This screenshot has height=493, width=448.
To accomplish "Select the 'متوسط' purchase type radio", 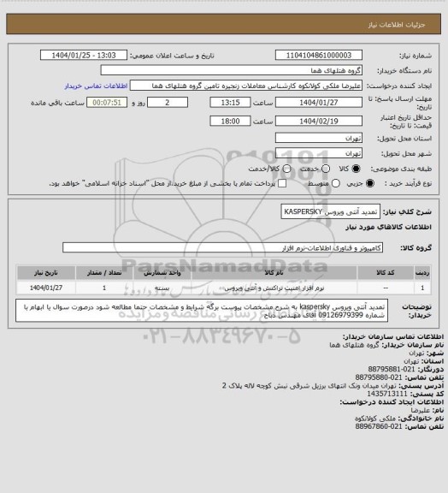I will pyautogui.click(x=336, y=183).
